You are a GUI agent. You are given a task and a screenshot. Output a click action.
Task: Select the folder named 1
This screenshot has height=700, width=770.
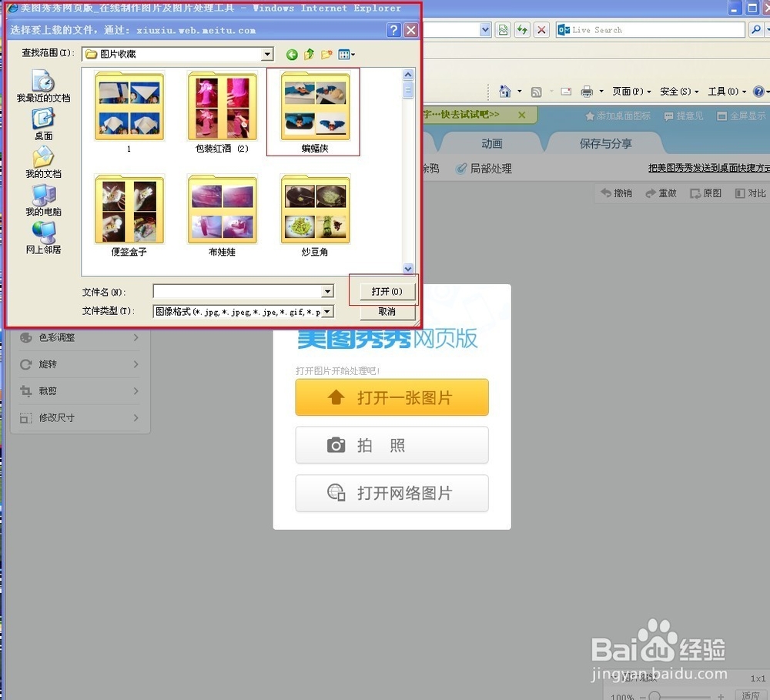[129, 112]
